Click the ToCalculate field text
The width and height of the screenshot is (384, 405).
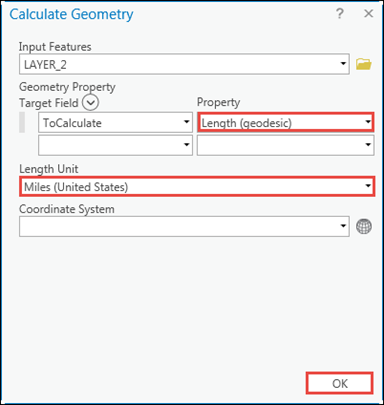[72, 123]
